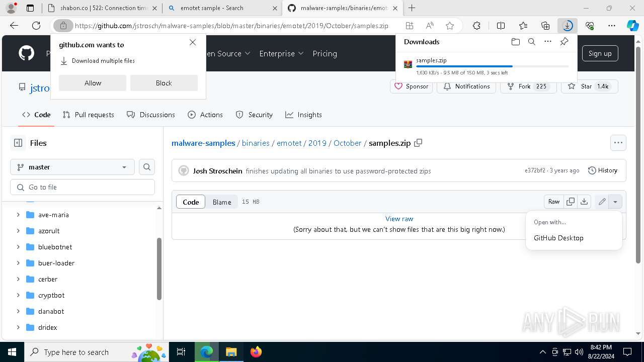
Task: Go back to the previous page
Action: pyautogui.click(x=14, y=26)
